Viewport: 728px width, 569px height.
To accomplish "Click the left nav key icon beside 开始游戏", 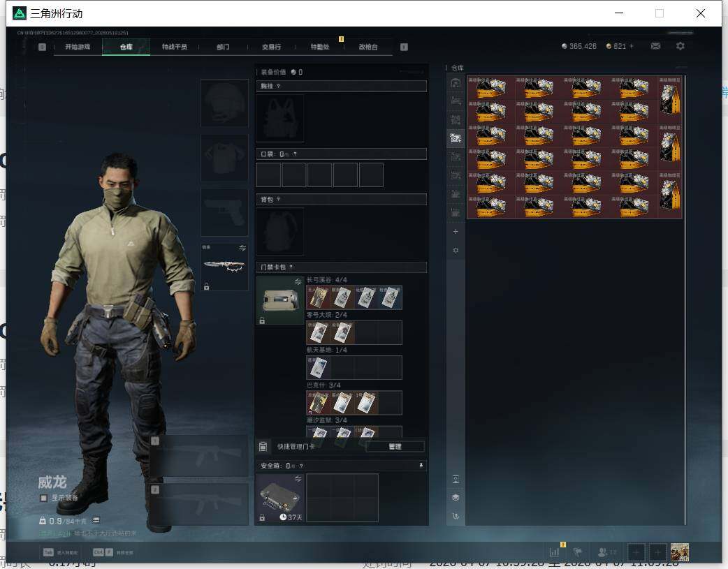I will pyautogui.click(x=42, y=47).
